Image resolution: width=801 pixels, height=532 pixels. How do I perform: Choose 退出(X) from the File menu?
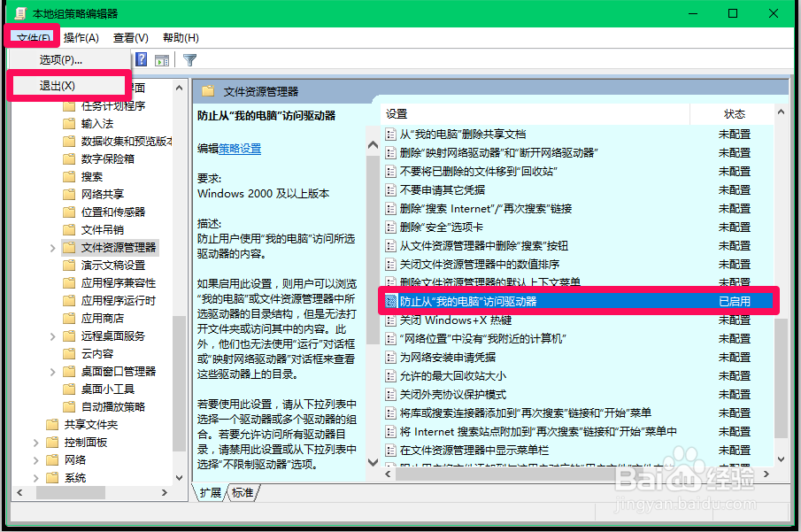(x=68, y=85)
